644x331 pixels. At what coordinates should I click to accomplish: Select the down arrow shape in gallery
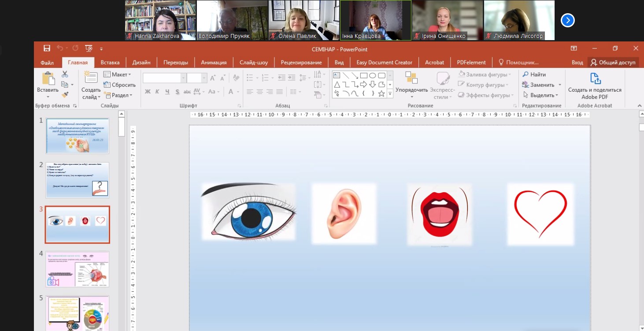tap(373, 85)
